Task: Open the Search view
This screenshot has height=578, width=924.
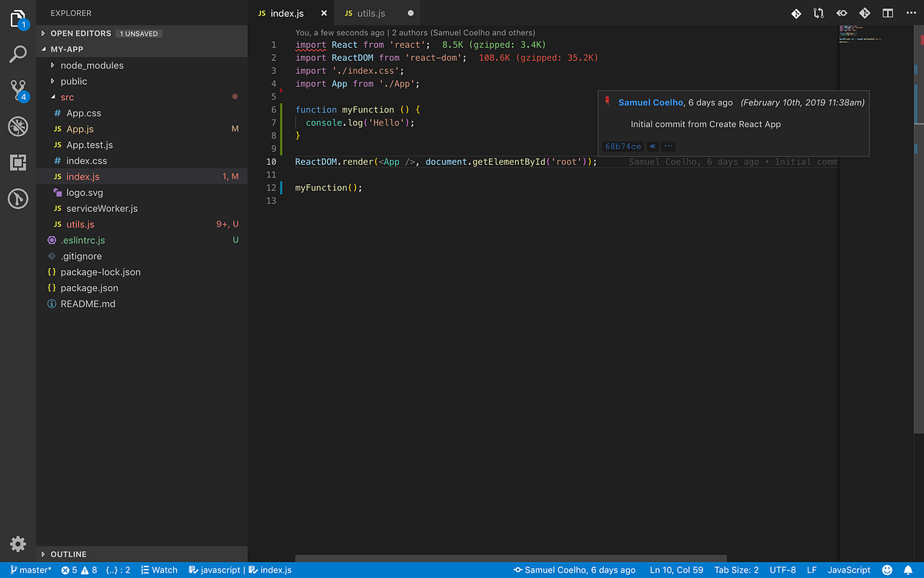Action: click(x=17, y=54)
